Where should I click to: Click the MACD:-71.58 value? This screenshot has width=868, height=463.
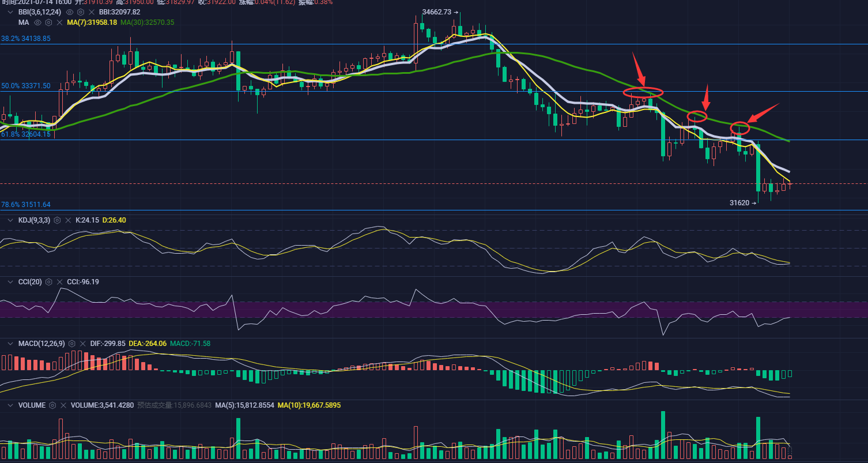point(190,344)
